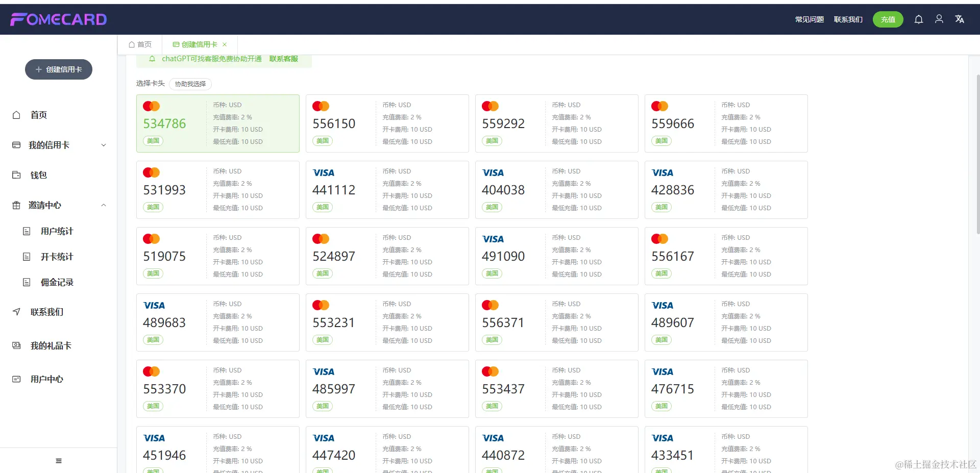Click the VISA logo on card 489683
The width and height of the screenshot is (980, 473).
(154, 306)
